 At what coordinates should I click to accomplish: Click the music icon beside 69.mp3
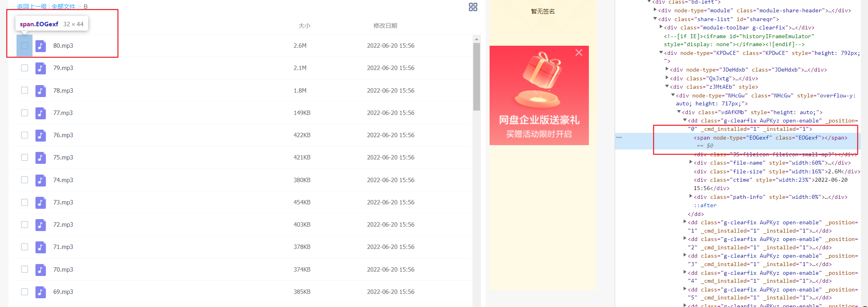tap(41, 292)
